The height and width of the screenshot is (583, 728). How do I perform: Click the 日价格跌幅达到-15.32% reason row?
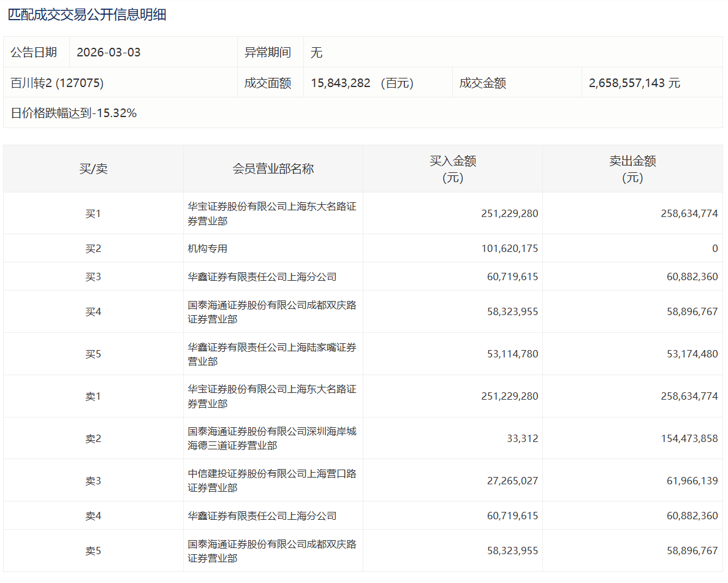click(x=74, y=113)
